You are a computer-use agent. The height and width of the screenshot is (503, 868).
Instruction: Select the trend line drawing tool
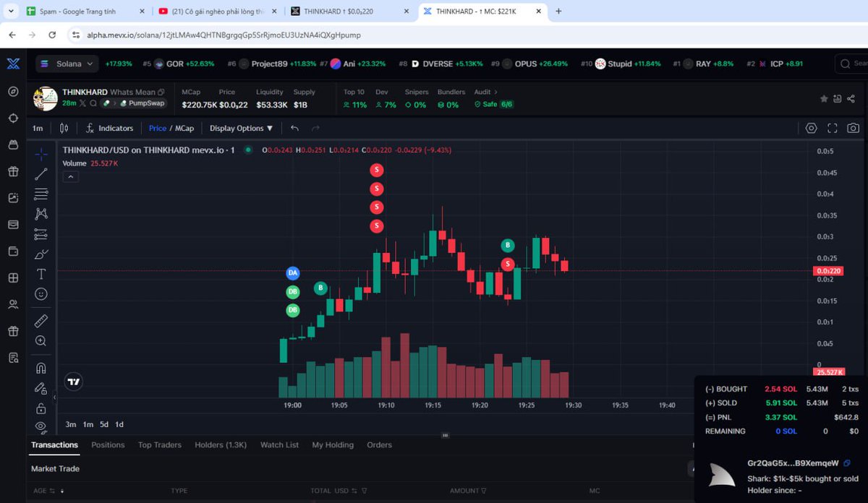coord(41,174)
